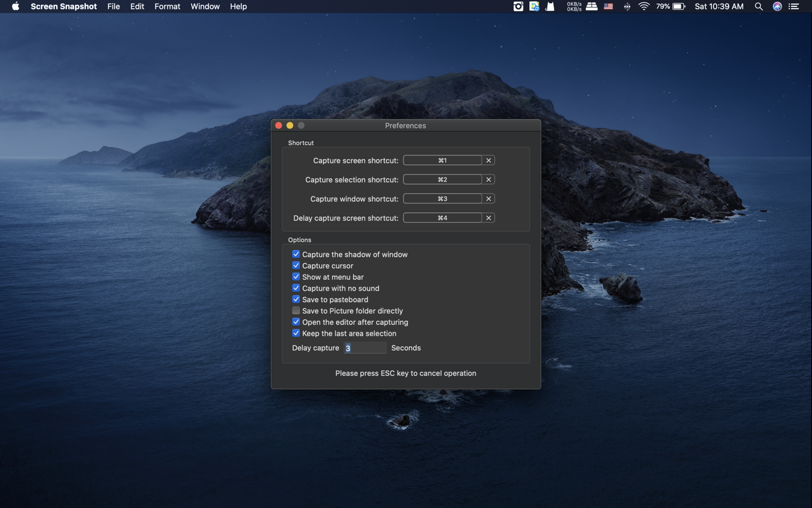Click the Help menu
812x508 pixels.
[238, 6]
